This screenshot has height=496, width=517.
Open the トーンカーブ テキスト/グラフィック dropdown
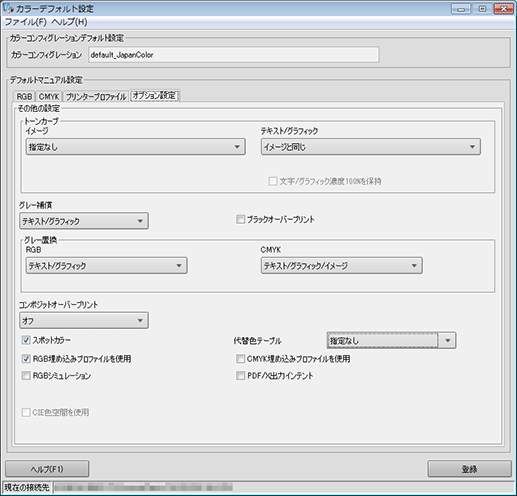coord(371,147)
